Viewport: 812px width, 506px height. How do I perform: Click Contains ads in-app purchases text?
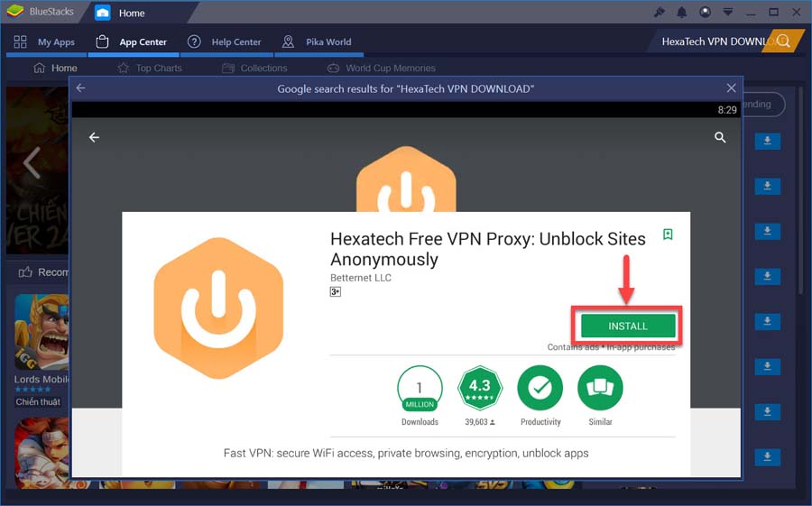pos(611,347)
